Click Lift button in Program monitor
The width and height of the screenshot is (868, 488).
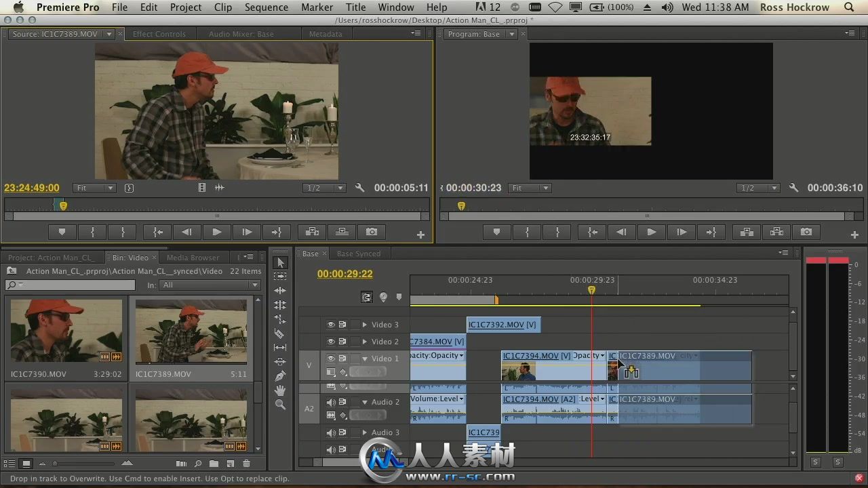747,232
